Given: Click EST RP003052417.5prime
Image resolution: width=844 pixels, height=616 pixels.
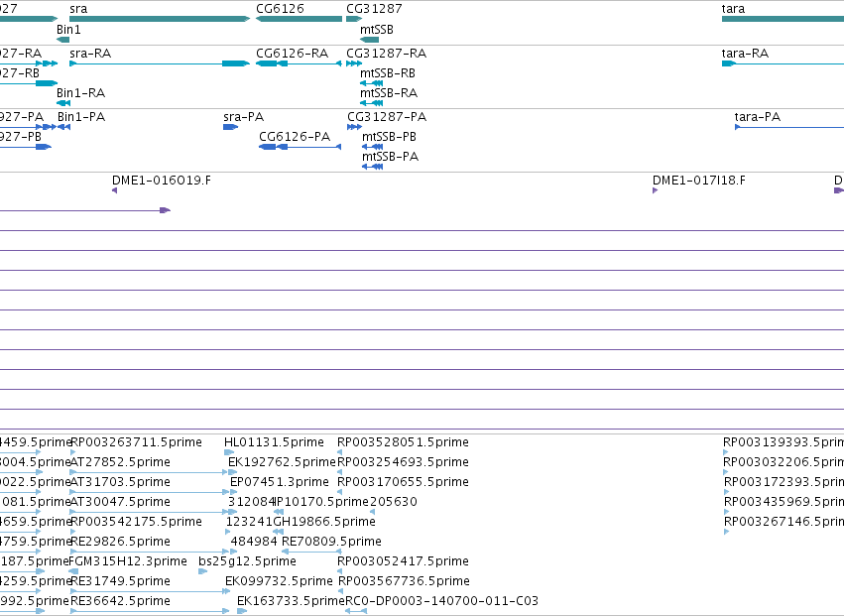Looking at the screenshot, I should coord(404,561).
